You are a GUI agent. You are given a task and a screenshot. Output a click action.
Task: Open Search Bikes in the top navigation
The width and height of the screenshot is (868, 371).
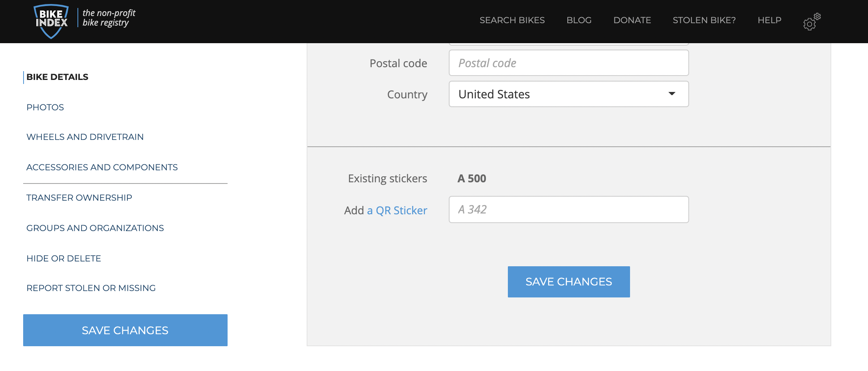512,20
